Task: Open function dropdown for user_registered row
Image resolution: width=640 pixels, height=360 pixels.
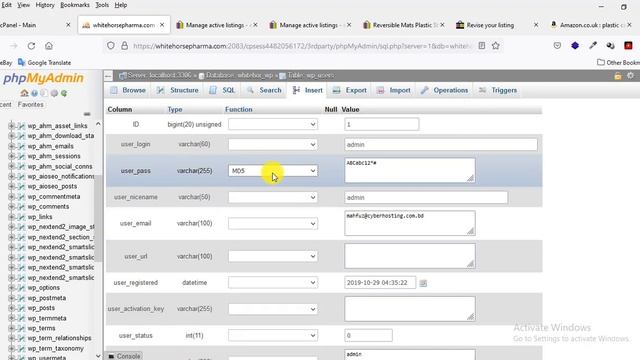Action: point(273,282)
